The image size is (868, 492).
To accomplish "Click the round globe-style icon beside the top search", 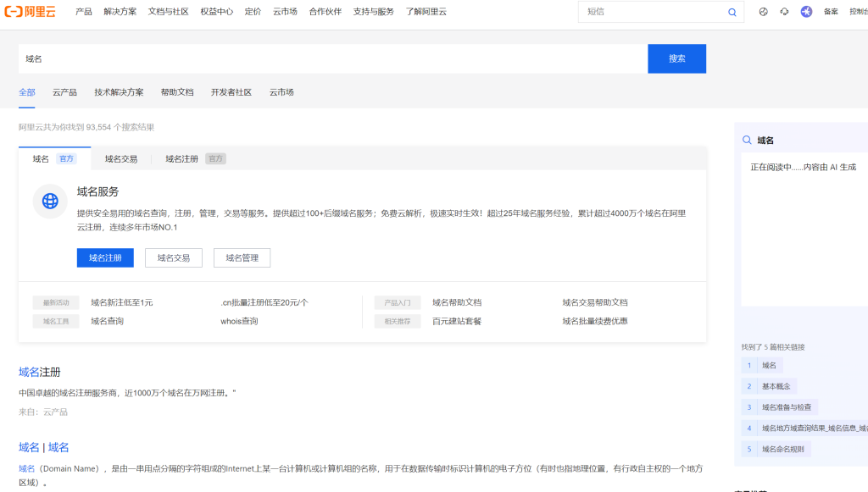I will point(763,12).
